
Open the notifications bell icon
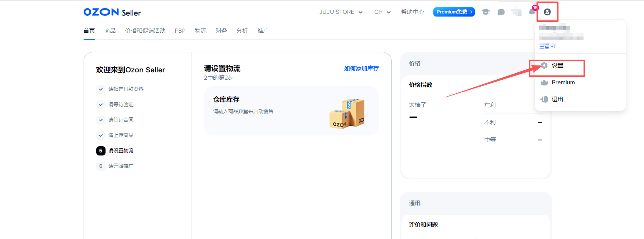point(532,12)
